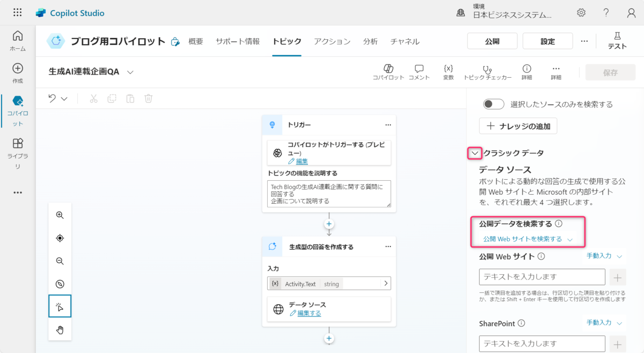This screenshot has height=353, width=644.
Task: Open the 変数 variables tool
Action: (449, 72)
